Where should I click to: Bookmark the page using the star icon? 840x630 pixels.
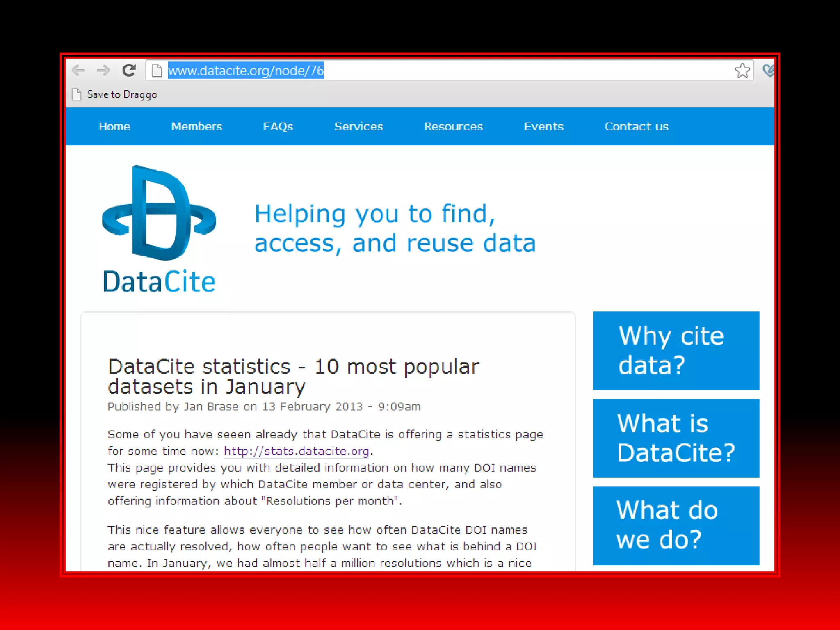click(x=742, y=71)
